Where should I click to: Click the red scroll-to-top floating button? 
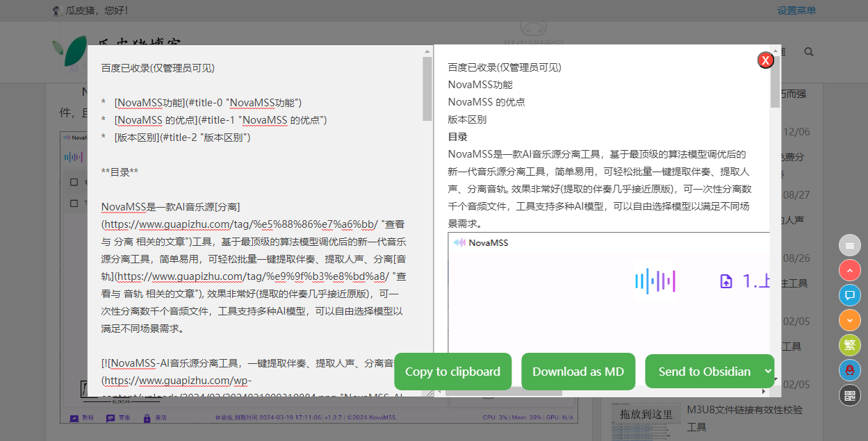[x=850, y=270]
